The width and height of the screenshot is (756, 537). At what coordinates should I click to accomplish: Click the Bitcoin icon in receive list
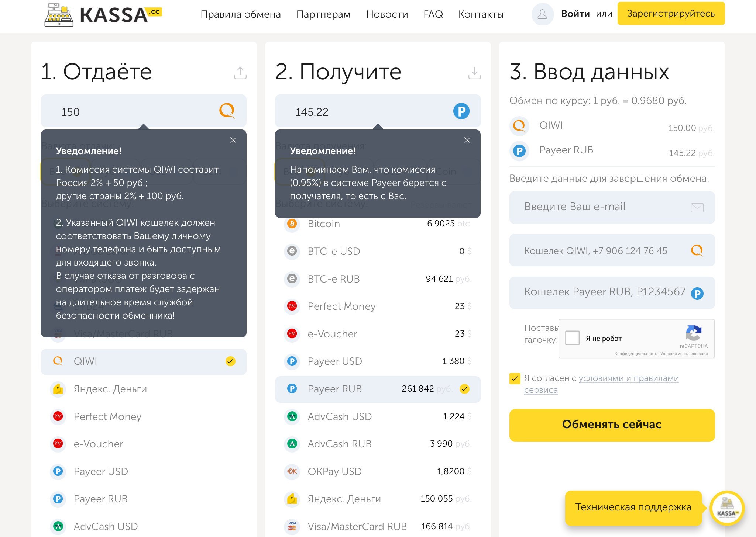coord(292,224)
